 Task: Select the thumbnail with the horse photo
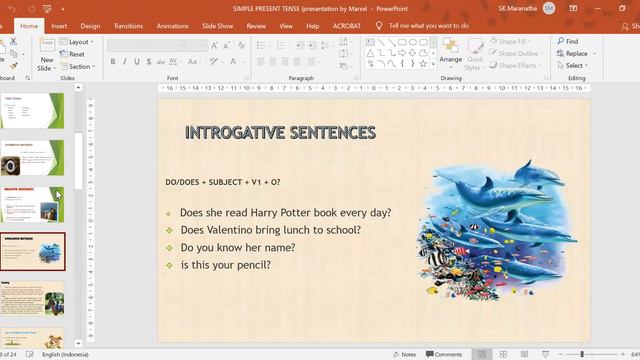[x=32, y=299]
